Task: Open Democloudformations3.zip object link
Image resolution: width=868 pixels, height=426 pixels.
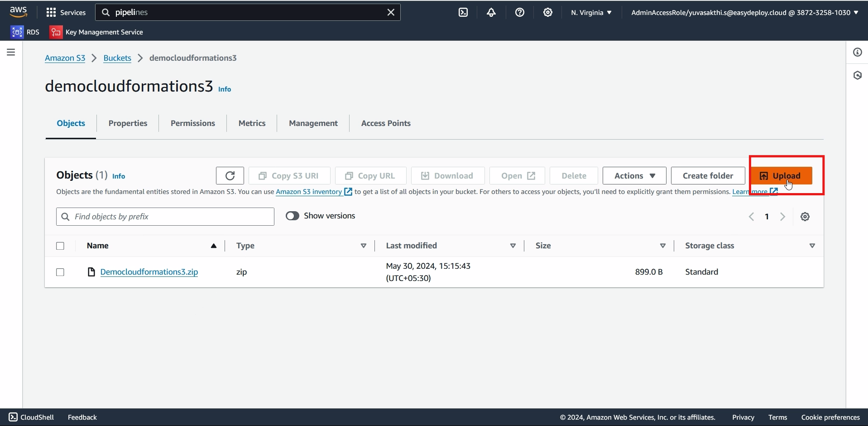Action: [149, 272]
